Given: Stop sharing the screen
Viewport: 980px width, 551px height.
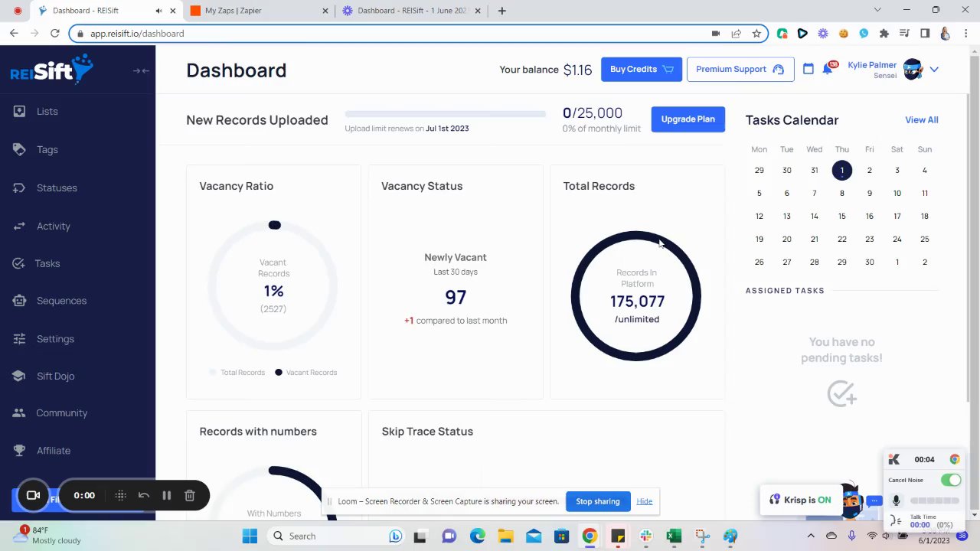Looking at the screenshot, I should tap(598, 501).
